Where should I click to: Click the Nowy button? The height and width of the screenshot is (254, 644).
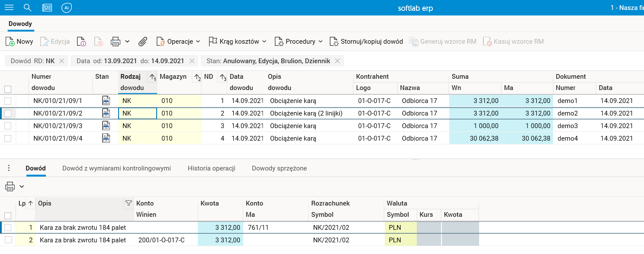tap(19, 42)
